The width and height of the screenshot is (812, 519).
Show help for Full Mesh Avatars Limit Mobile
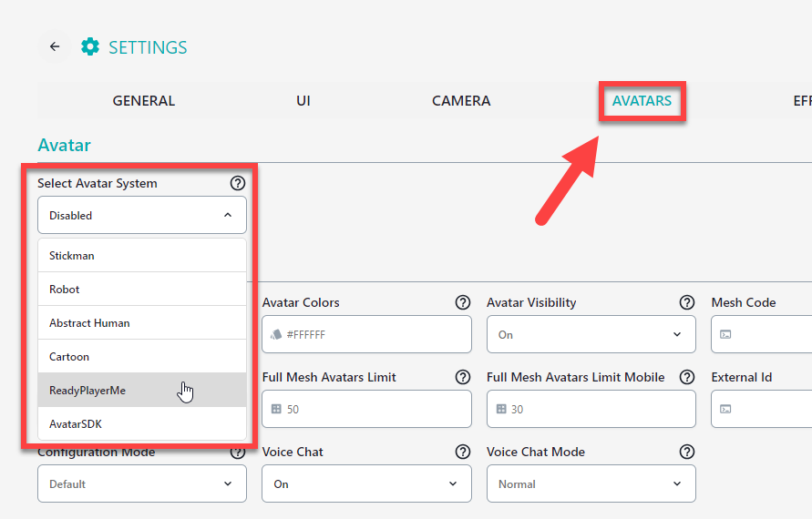tap(686, 377)
